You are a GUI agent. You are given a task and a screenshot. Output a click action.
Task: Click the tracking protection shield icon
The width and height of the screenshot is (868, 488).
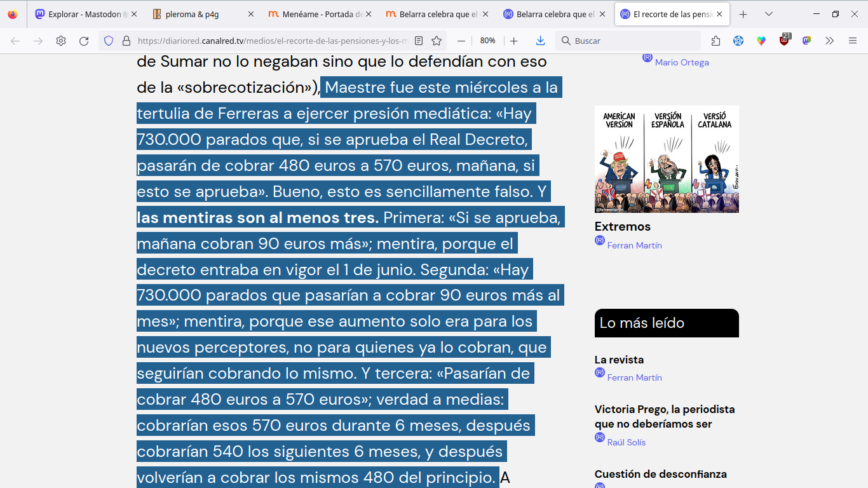pyautogui.click(x=109, y=41)
